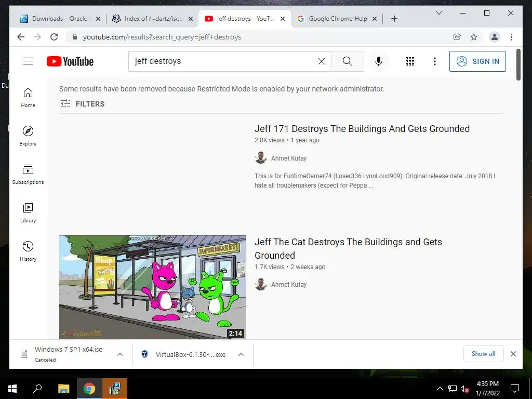The width and height of the screenshot is (532, 399).
Task: Open the network tray icon
Action: tap(453, 389)
